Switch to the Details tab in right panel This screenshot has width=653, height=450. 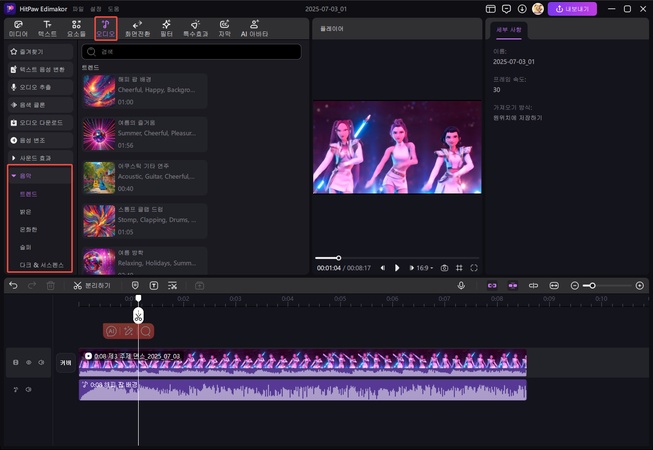click(x=508, y=30)
